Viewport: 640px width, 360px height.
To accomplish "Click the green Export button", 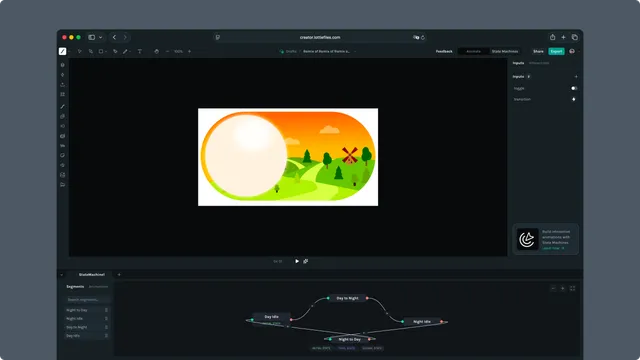I will point(556,51).
